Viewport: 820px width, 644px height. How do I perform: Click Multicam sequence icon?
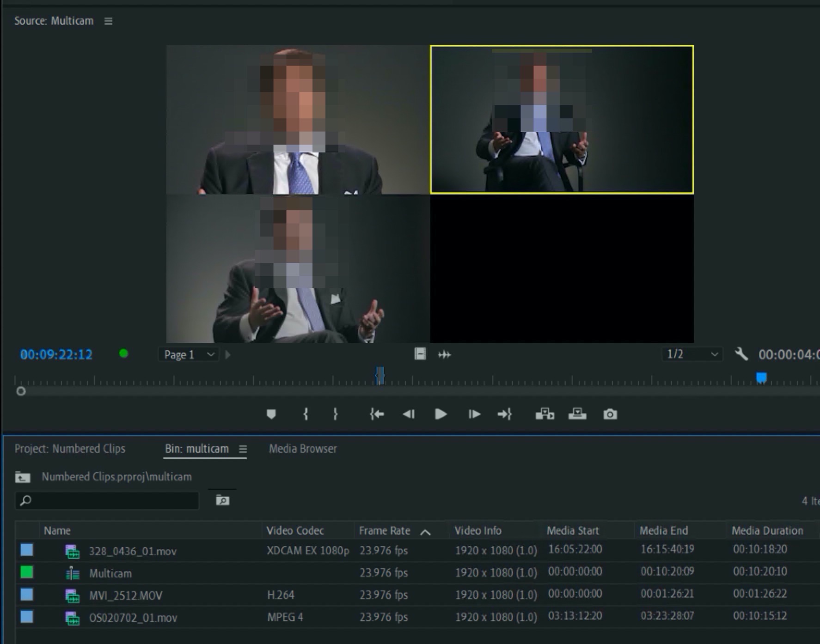tap(73, 573)
